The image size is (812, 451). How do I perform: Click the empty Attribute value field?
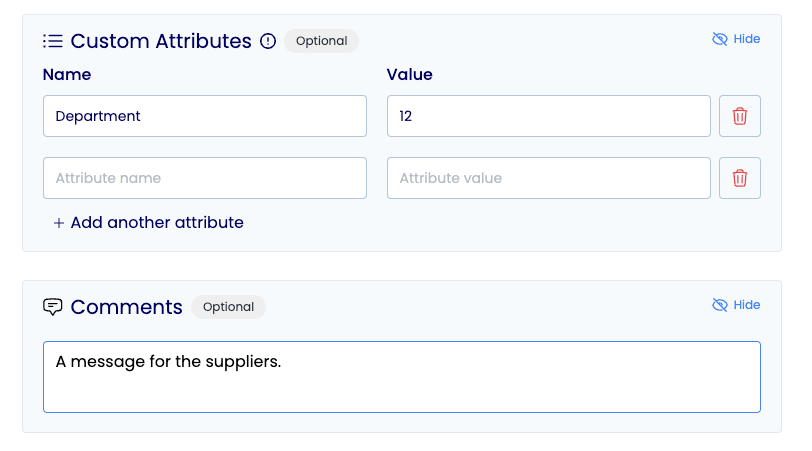pyautogui.click(x=548, y=178)
